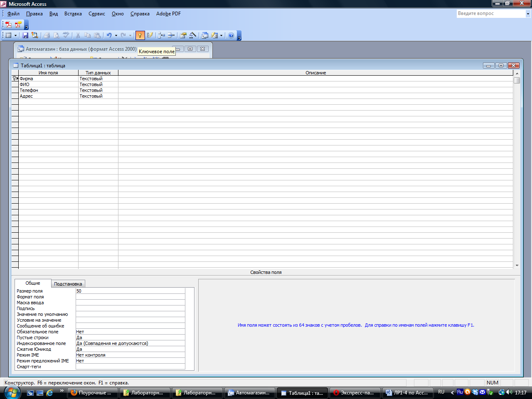Click the RU language indicator in tray
Image resolution: width=532 pixels, height=399 pixels.
[x=441, y=392]
